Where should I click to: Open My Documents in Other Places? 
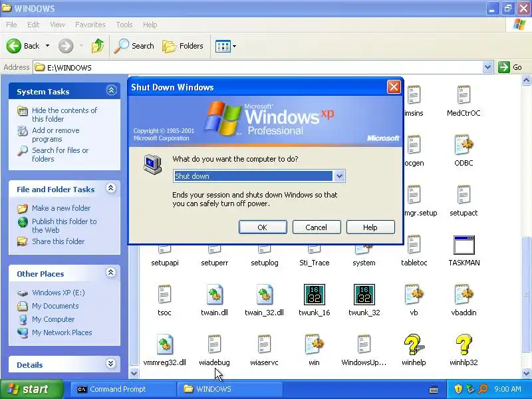55,306
